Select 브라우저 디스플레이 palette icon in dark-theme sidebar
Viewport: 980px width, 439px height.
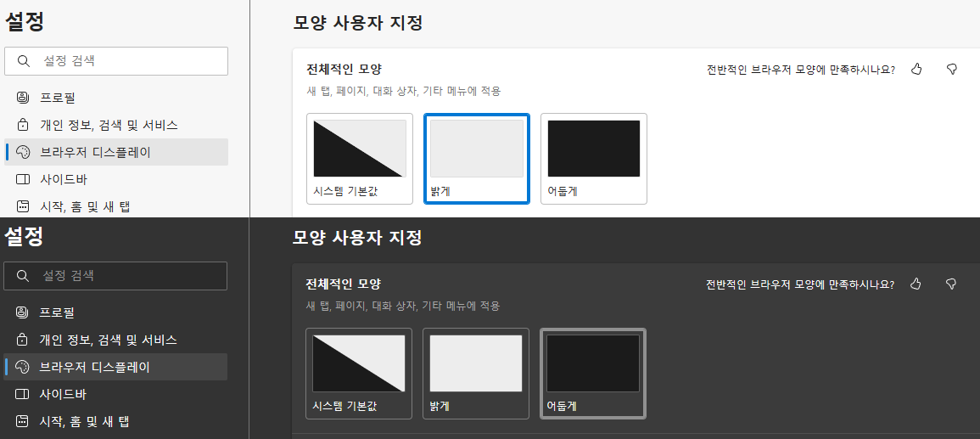coord(23,367)
